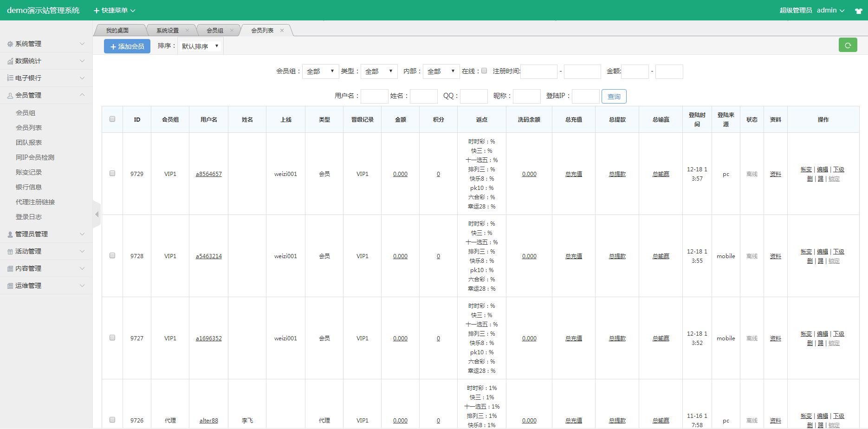The height and width of the screenshot is (429, 868).
Task: Open the 类型 filter dropdown
Action: point(379,71)
